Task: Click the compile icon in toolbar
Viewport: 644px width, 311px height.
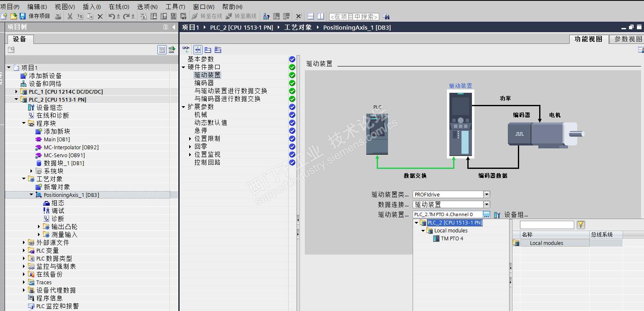Action: click(143, 16)
